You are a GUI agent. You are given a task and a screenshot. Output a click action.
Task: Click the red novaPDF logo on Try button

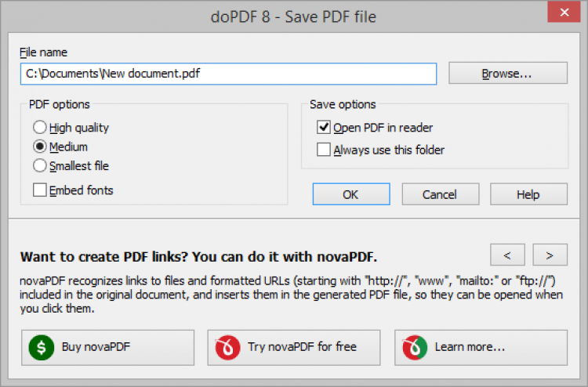[227, 347]
